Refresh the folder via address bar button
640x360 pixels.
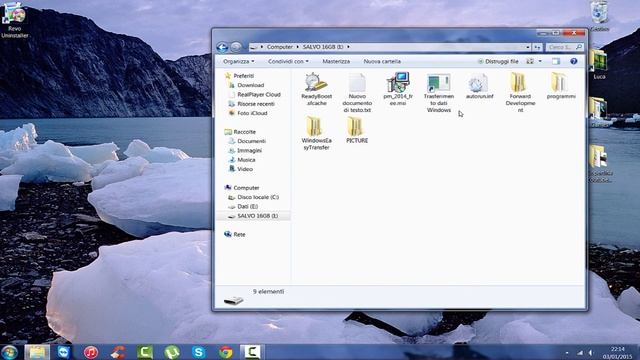click(537, 47)
